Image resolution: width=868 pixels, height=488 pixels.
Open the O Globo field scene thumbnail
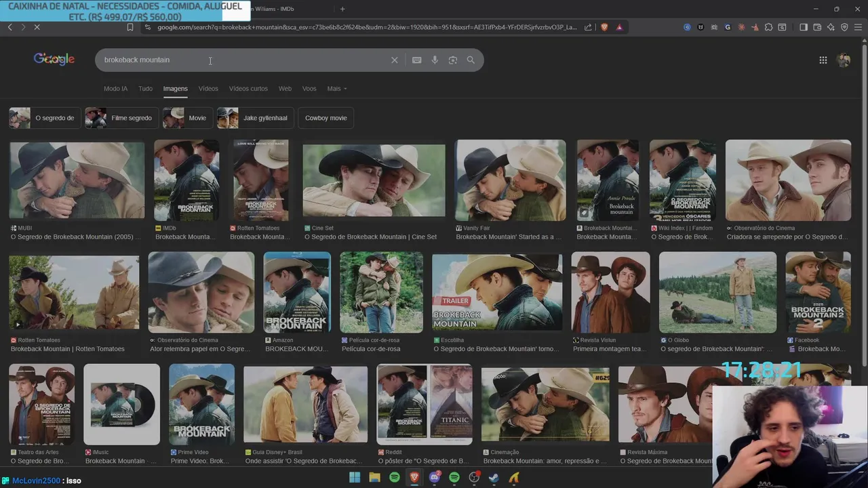coord(717,292)
